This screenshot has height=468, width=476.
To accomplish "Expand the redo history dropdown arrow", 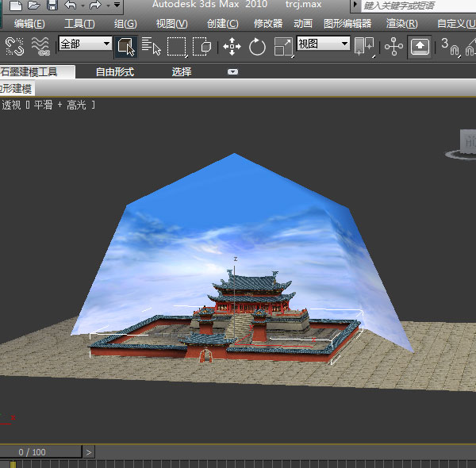I will 108,6.
